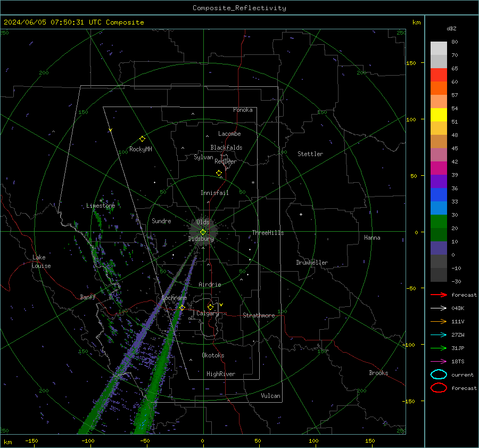The image size is (479, 448).
Task: Click the RockyMH label
Action: click(x=141, y=149)
